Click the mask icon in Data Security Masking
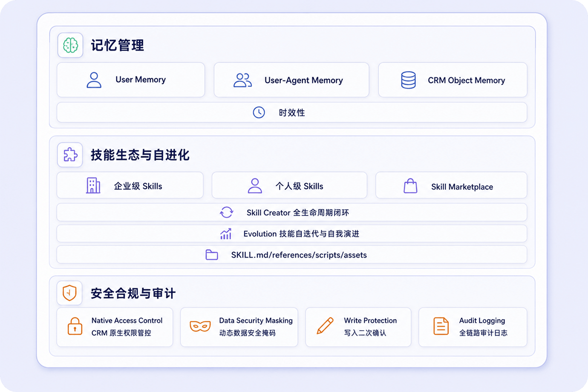The height and width of the screenshot is (392, 588). [x=200, y=326]
